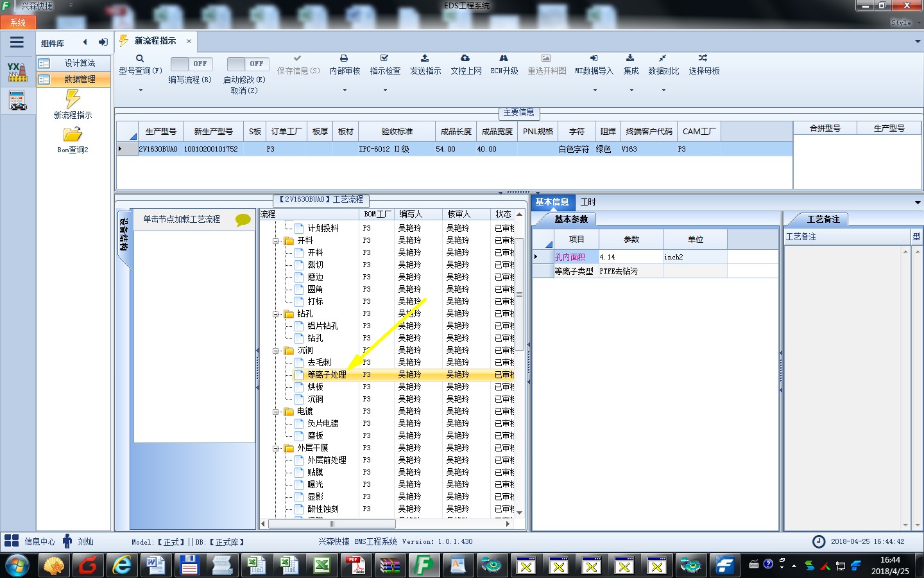Open 信息中心 in status bar
This screenshot has height=578, width=924.
coord(30,541)
